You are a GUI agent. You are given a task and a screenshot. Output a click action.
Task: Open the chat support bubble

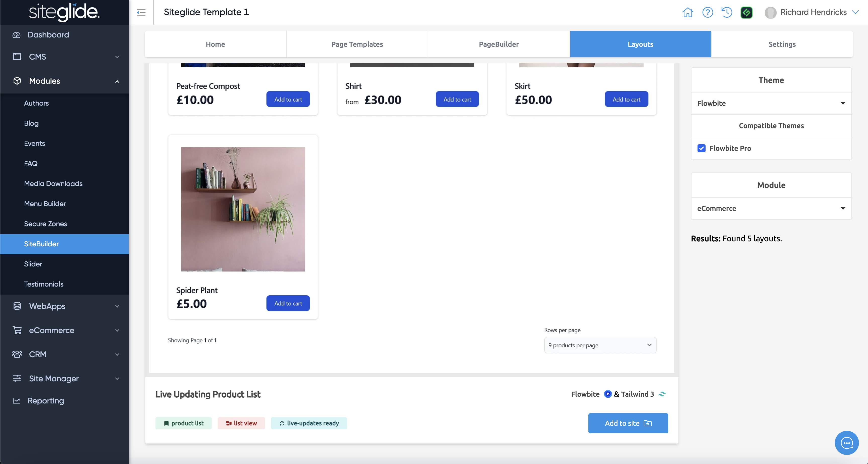click(x=846, y=442)
